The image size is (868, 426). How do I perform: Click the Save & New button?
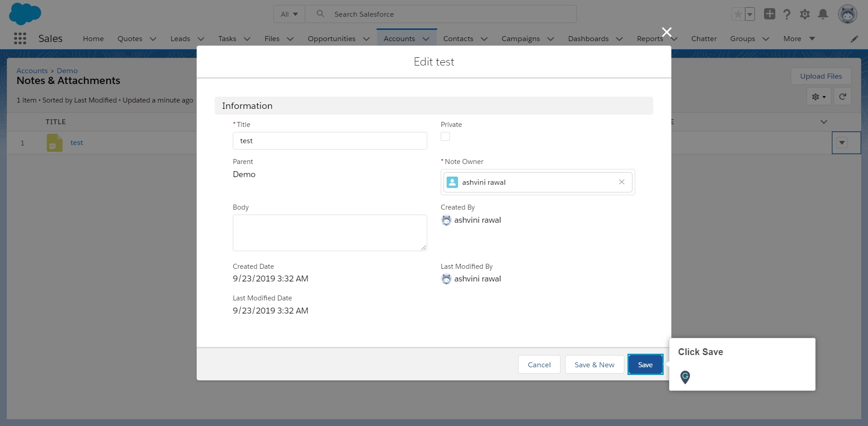(594, 364)
